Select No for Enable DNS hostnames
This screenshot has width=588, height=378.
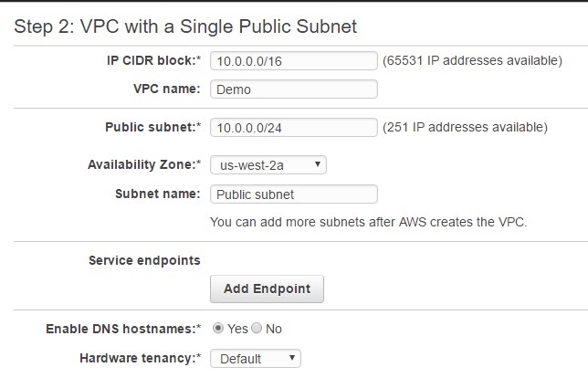[257, 328]
